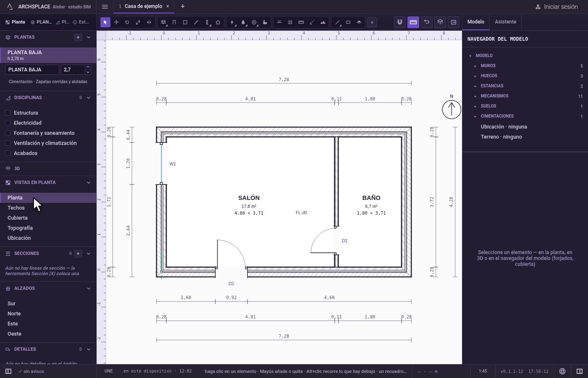The width and height of the screenshot is (588, 378).
Task: Expand the MUROS tree node
Action: [x=475, y=66]
